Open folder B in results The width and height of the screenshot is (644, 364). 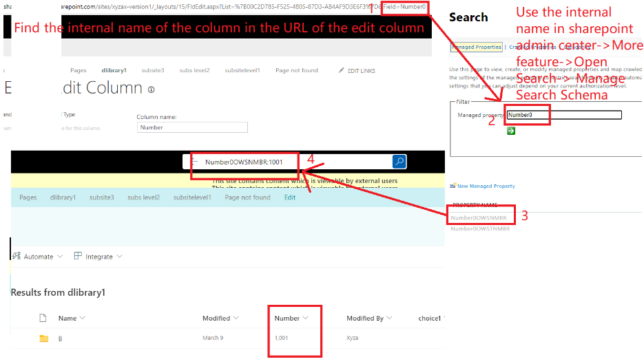click(61, 339)
